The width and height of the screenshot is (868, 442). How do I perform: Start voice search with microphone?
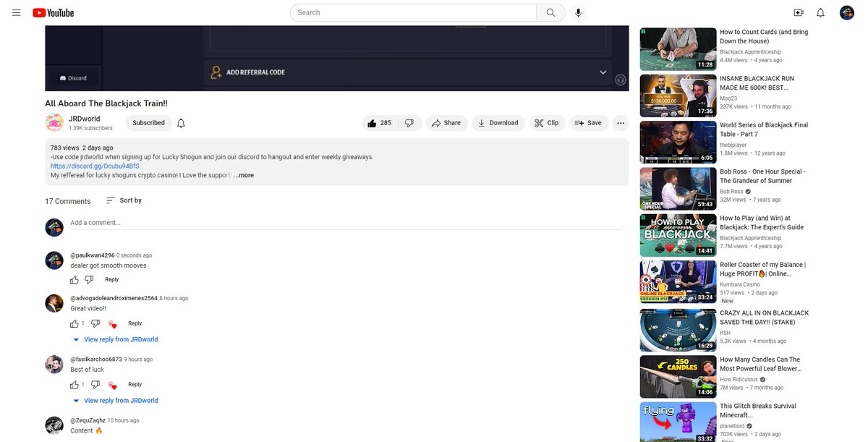click(578, 12)
